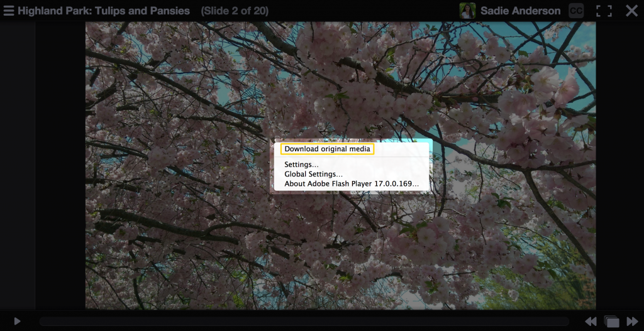Screen dimensions: 644x331
Task: Click the slideshow progress bar
Action: 304,321
